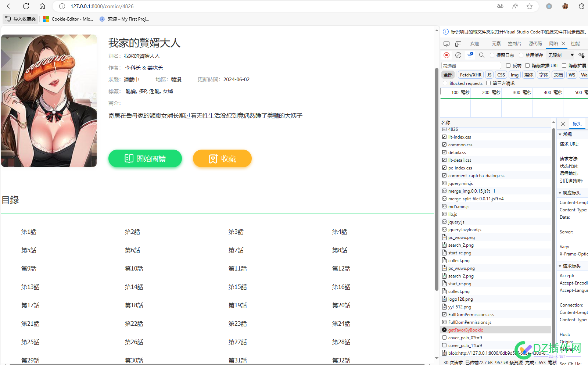Viewport: 588px width, 365px height.
Task: Add this page to favorites star
Action: tap(530, 6)
